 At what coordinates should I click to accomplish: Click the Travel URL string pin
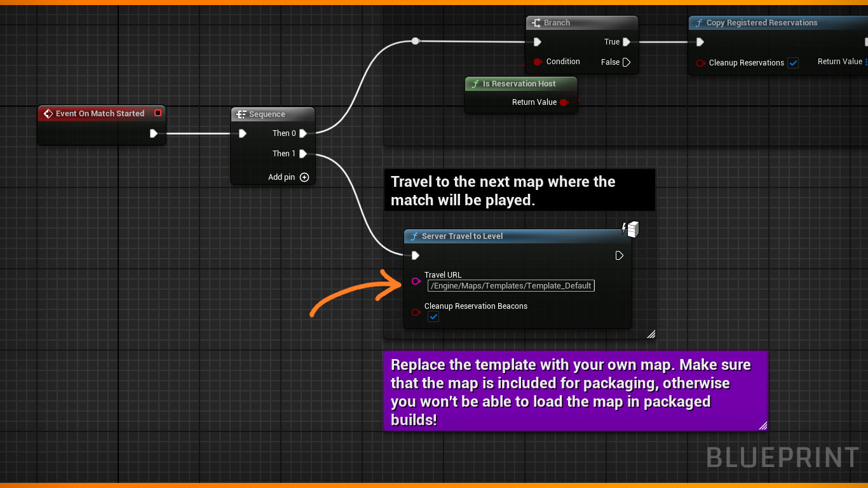pos(416,281)
